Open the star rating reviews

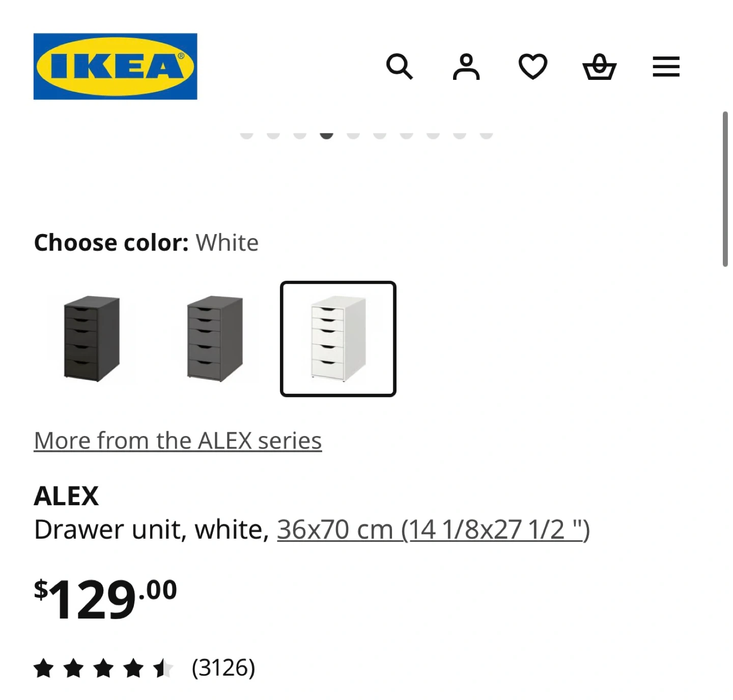tap(103, 668)
